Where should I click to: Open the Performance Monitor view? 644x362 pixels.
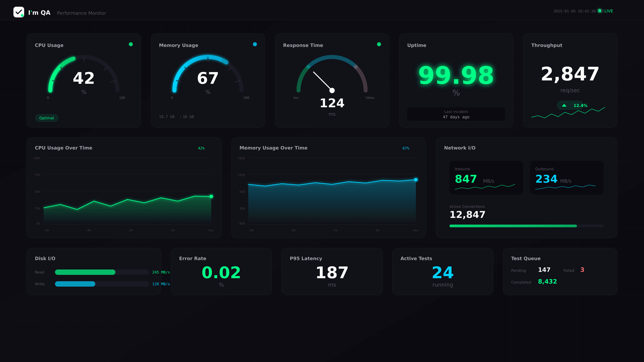[81, 13]
